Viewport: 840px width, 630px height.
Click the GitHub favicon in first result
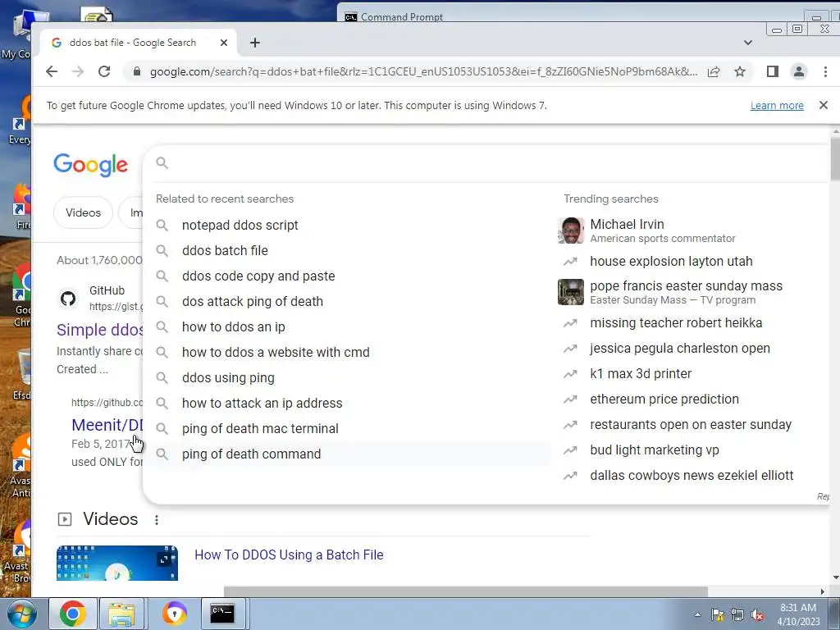pyautogui.click(x=68, y=299)
